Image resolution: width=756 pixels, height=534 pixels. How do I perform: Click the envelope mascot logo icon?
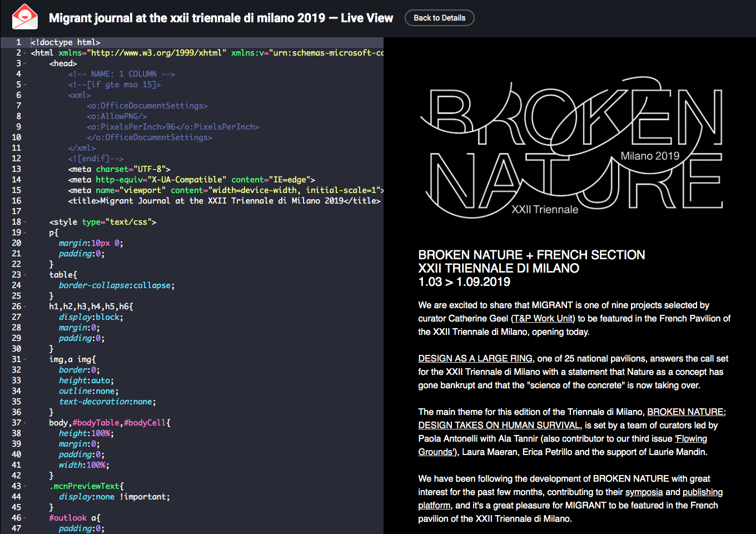[x=25, y=17]
